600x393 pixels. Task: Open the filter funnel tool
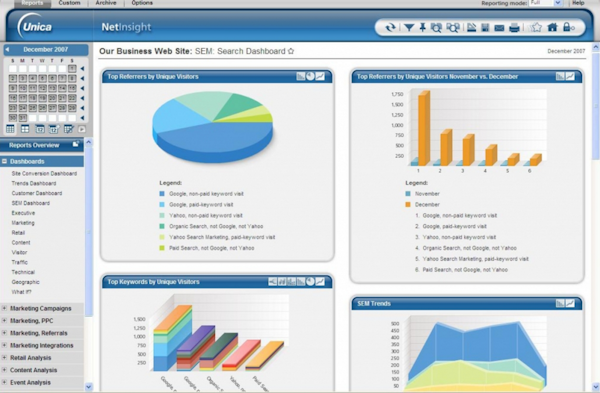(409, 28)
